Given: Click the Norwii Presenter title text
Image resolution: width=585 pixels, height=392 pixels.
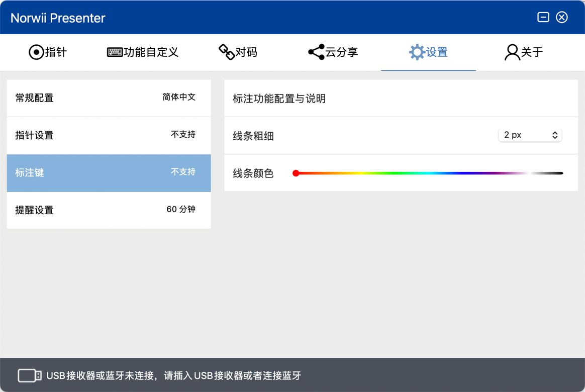Looking at the screenshot, I should coord(58,18).
